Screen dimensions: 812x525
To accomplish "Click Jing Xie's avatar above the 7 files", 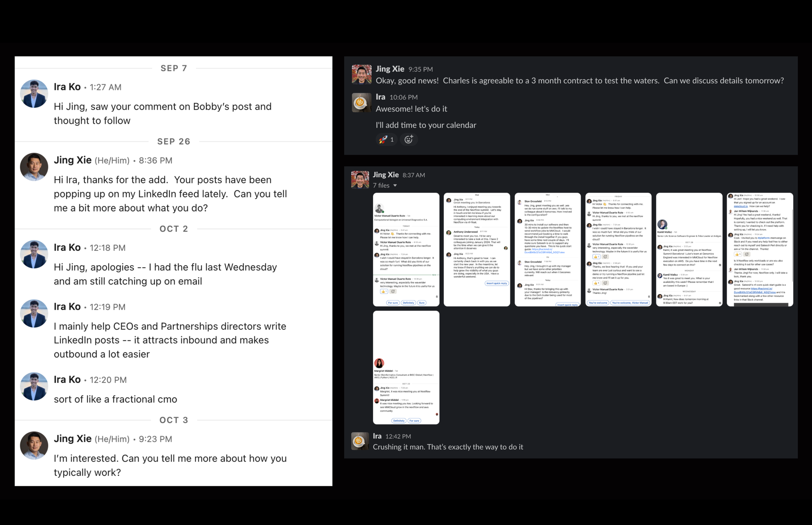I will (360, 180).
